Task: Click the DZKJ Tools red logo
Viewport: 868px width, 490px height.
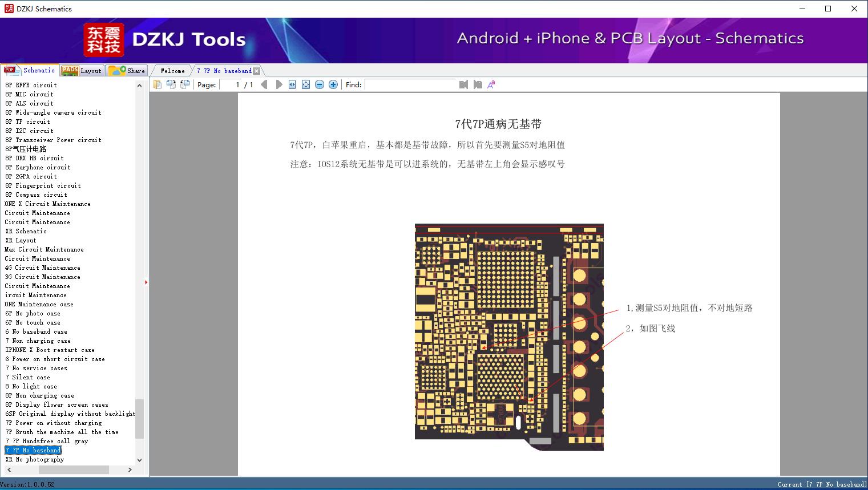Action: [104, 40]
